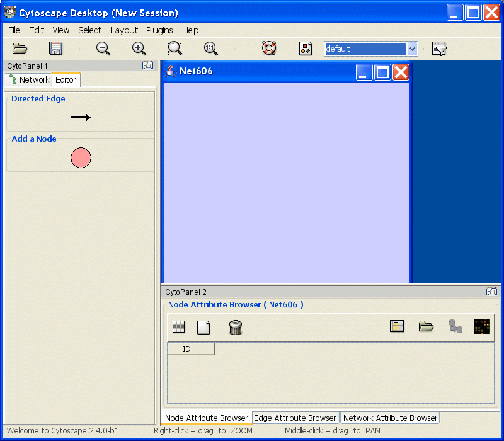Image resolution: width=504 pixels, height=441 pixels.
Task: Click the zoom selected region icon
Action: coord(175,49)
